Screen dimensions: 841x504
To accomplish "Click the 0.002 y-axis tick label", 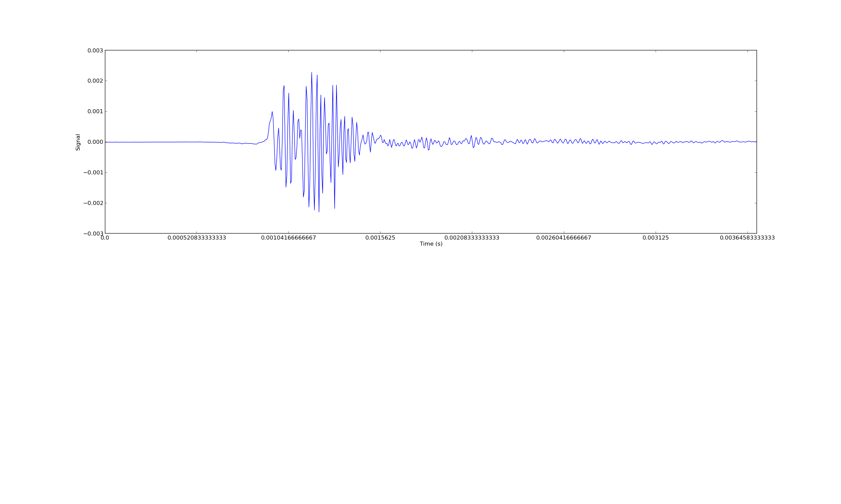I will point(95,81).
